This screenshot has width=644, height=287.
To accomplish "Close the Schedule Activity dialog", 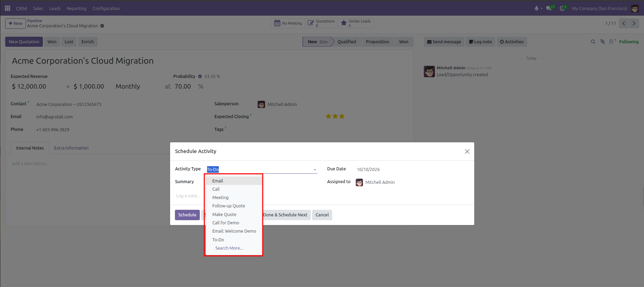I will 467,152.
